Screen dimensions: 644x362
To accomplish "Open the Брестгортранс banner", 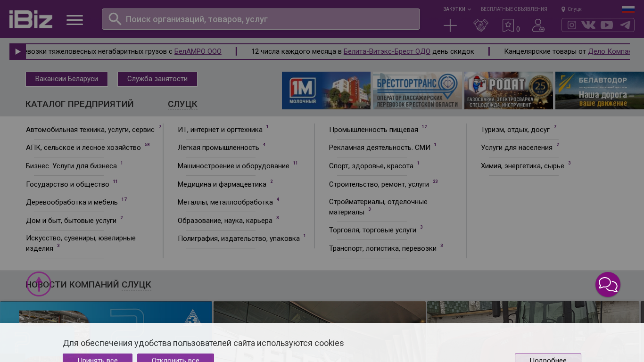I will [417, 90].
